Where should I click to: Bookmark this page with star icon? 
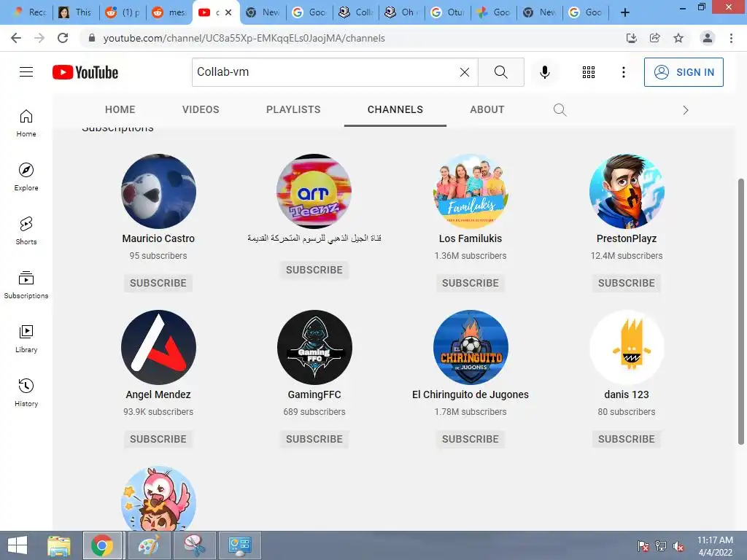point(678,38)
